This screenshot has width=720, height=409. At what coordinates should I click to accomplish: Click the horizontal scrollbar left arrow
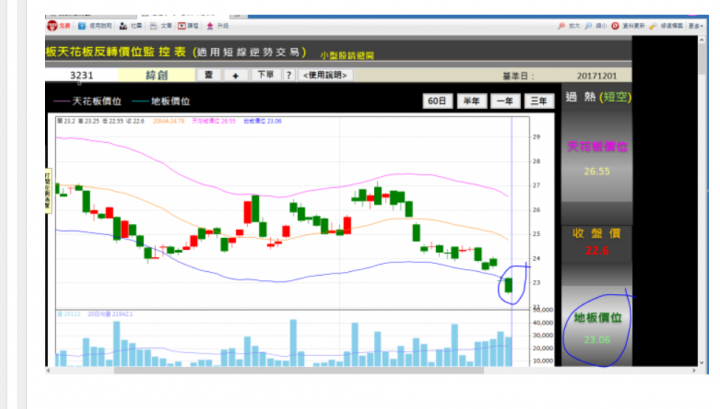(x=49, y=370)
